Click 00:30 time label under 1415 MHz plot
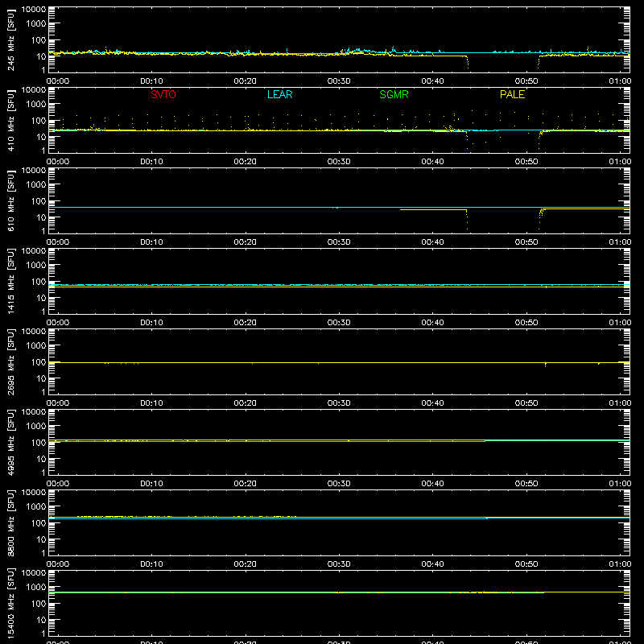 click(x=339, y=323)
